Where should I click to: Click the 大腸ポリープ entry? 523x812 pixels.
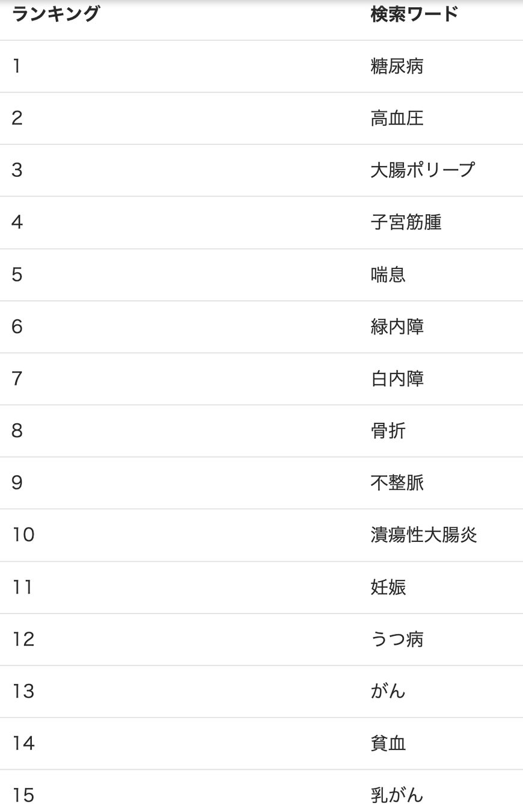tap(423, 170)
